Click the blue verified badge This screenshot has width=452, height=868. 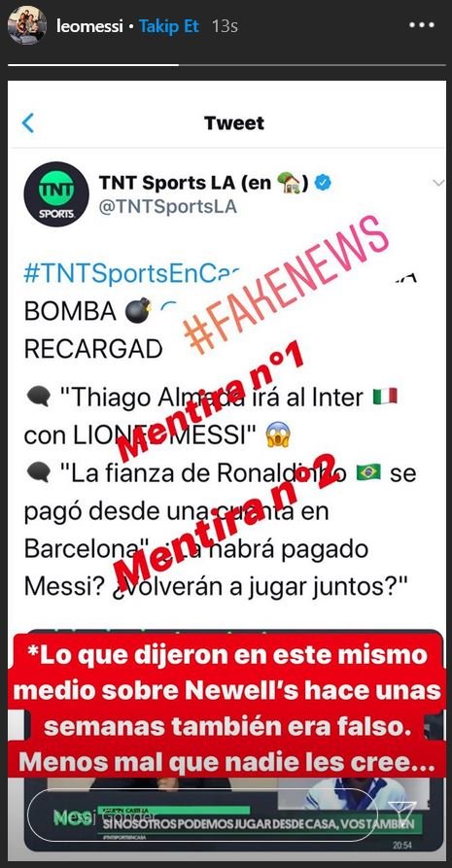323,183
